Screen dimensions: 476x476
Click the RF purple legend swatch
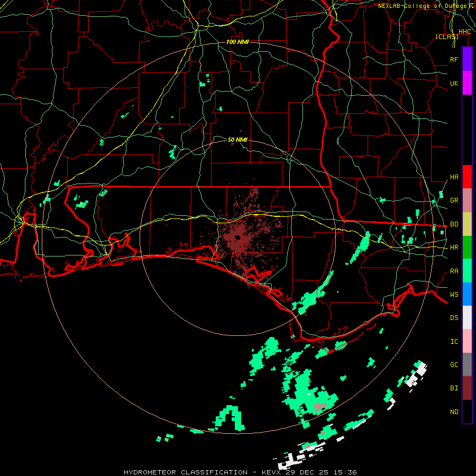tap(467, 59)
